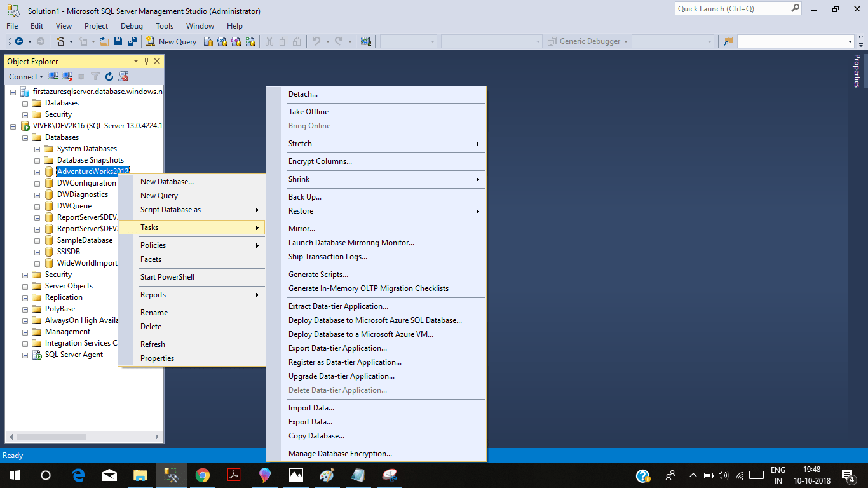Open the Connect dropdown in Object Explorer
Screen dimensions: 868x488
(26, 76)
